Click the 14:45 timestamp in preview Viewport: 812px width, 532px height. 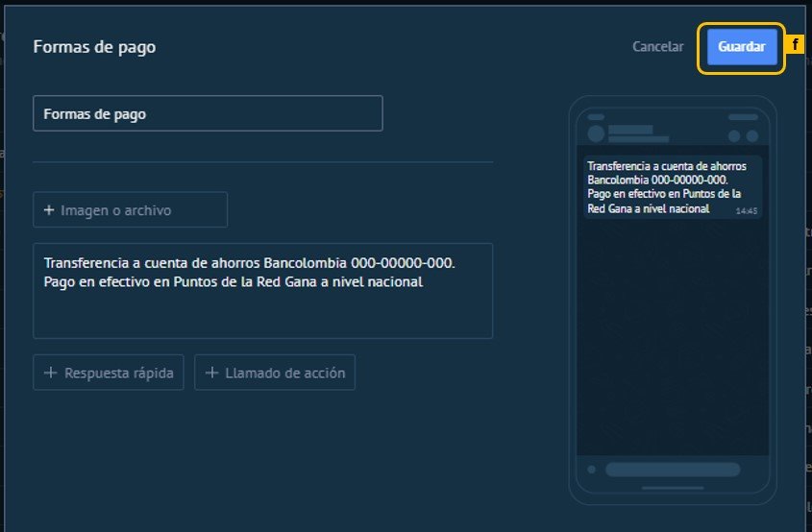click(746, 209)
